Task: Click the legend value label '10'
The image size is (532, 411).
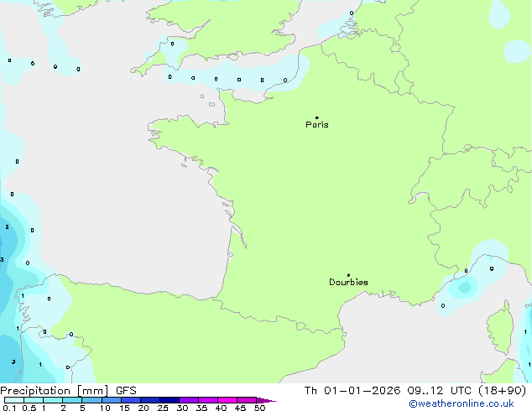Action: [x=105, y=408]
